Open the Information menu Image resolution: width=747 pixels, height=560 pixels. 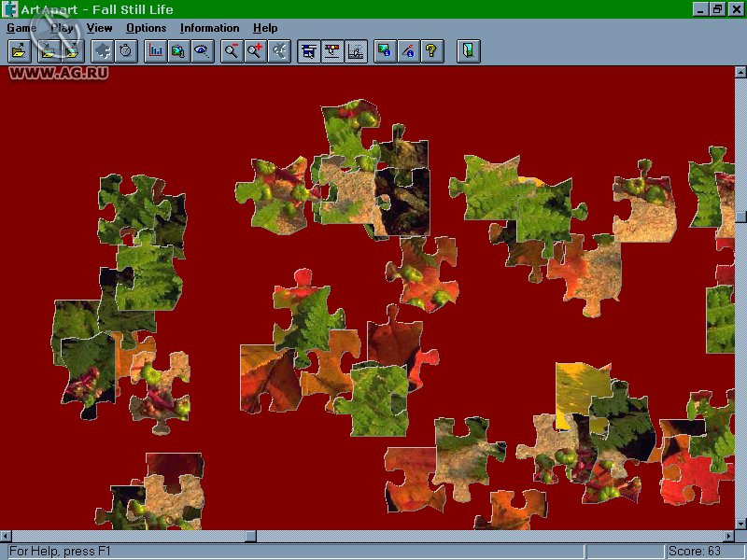click(209, 28)
